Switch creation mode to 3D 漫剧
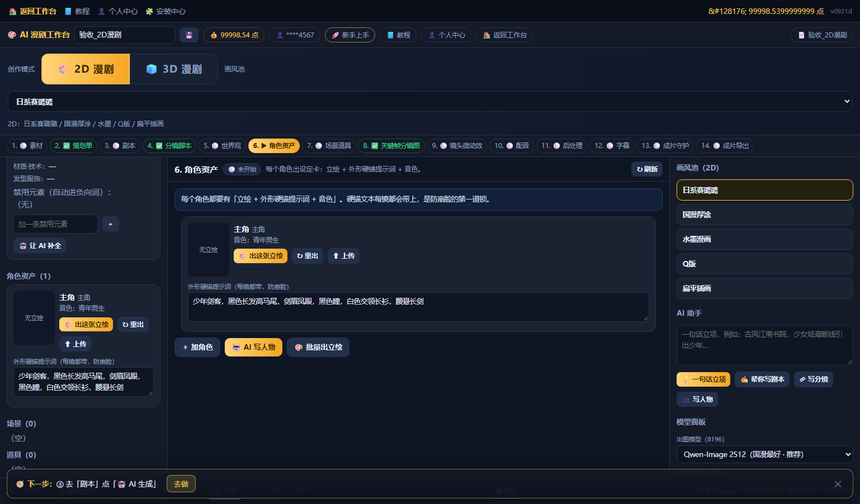860x504 pixels. coord(174,69)
